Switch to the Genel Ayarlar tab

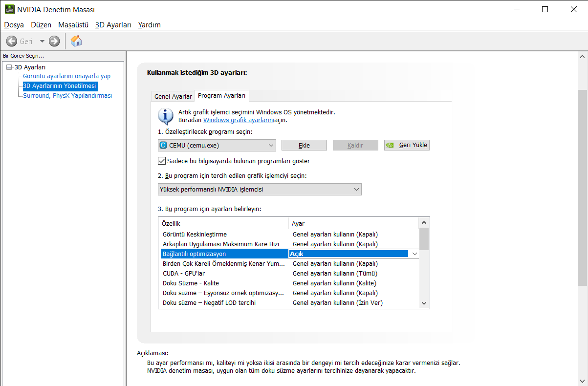[x=173, y=96]
